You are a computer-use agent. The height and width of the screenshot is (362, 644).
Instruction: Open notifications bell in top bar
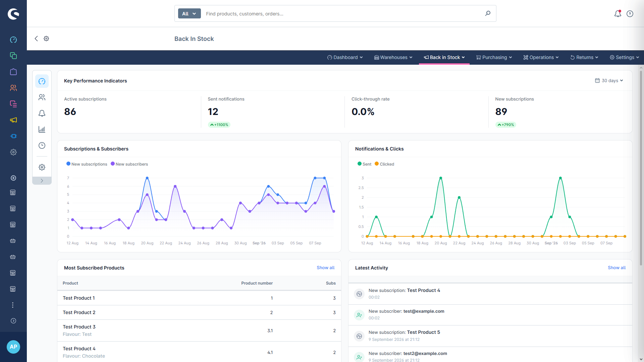618,14
